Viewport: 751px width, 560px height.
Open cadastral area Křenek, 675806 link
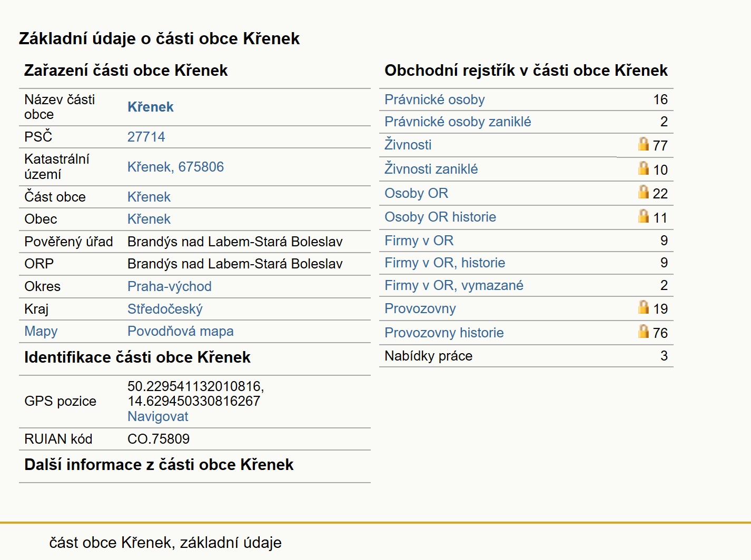click(175, 167)
